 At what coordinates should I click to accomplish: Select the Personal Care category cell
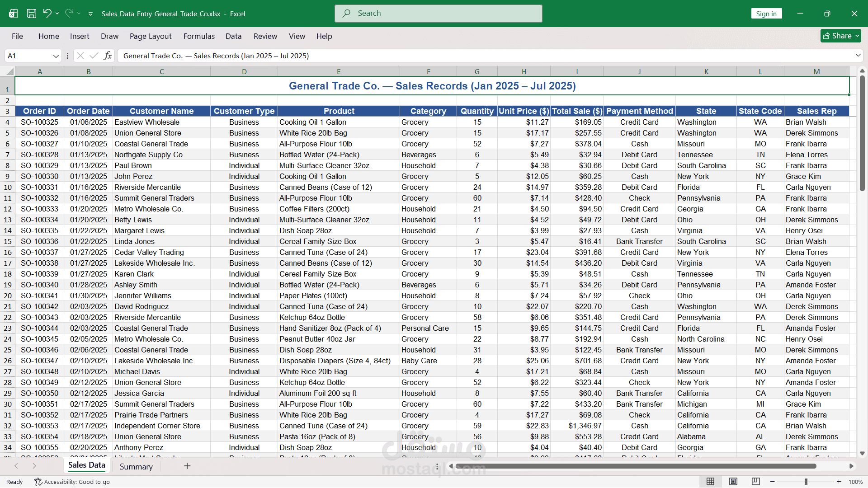(428, 328)
